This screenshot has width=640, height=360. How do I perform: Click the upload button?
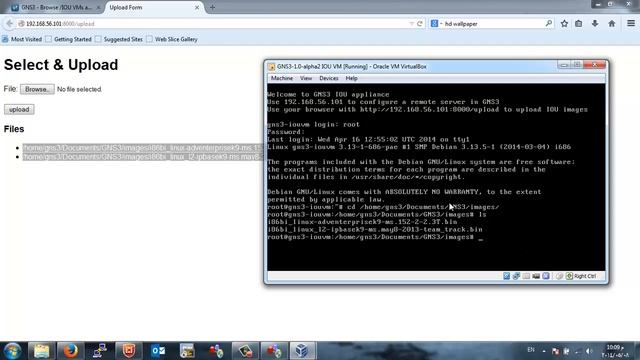19,109
